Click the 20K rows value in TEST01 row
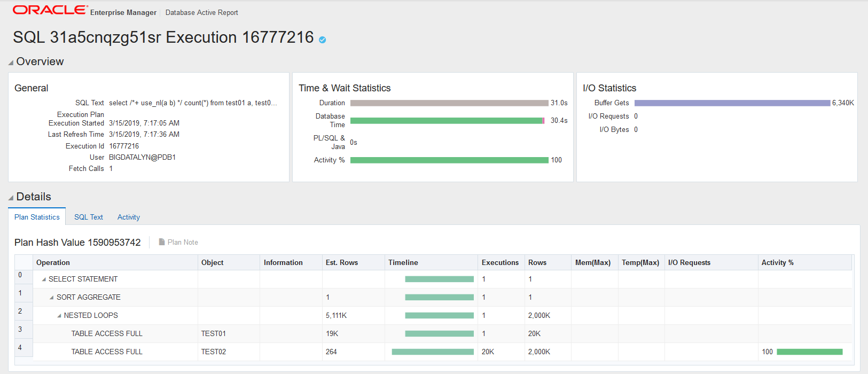Screen dimensions: 868x374 pyautogui.click(x=535, y=334)
